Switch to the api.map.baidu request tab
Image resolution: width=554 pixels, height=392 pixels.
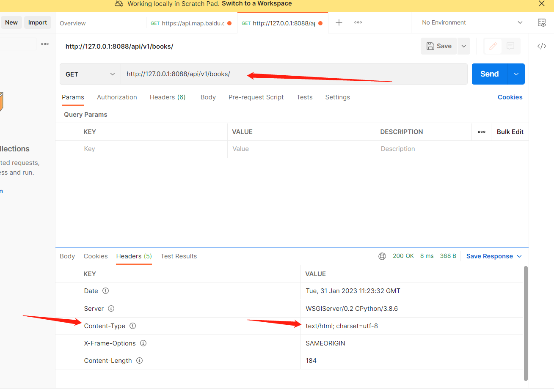[191, 23]
